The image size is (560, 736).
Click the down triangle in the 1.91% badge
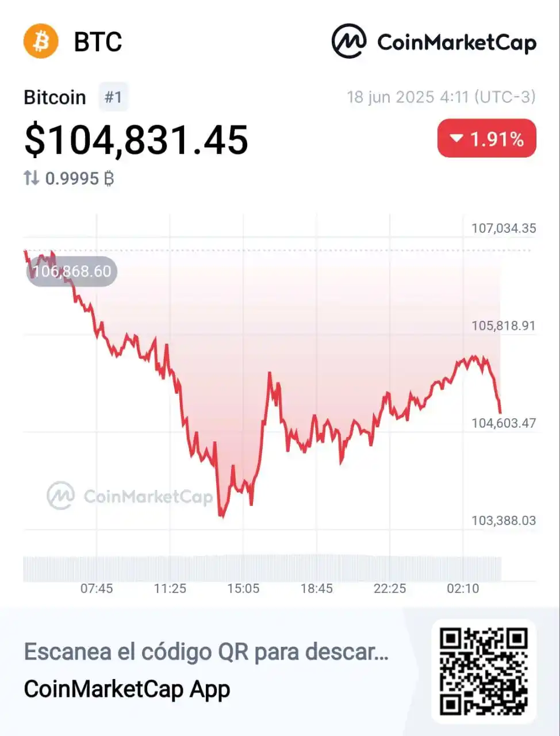click(x=457, y=139)
